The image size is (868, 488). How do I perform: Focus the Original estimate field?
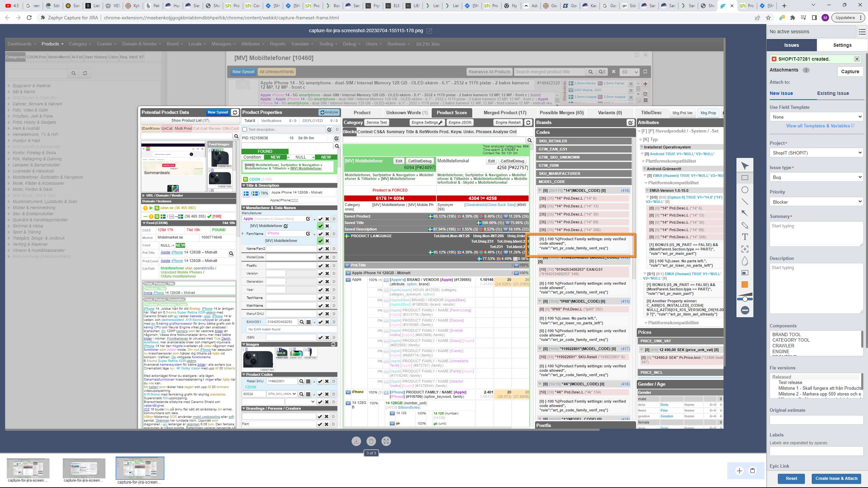(x=816, y=420)
